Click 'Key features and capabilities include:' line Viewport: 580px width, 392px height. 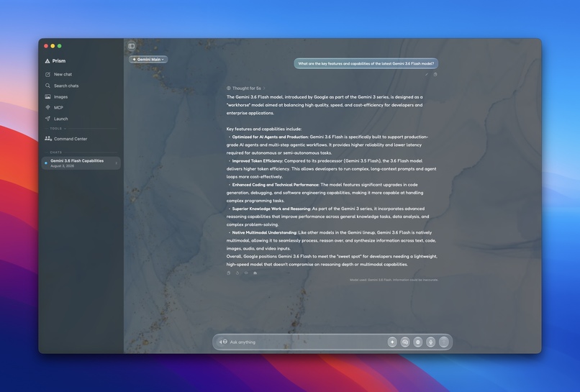[x=264, y=129]
